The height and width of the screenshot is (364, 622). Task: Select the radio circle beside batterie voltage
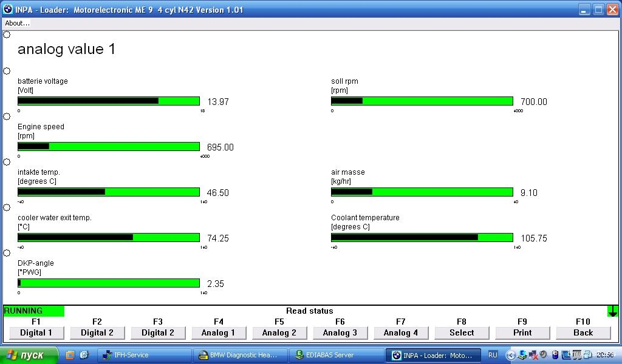[7, 71]
